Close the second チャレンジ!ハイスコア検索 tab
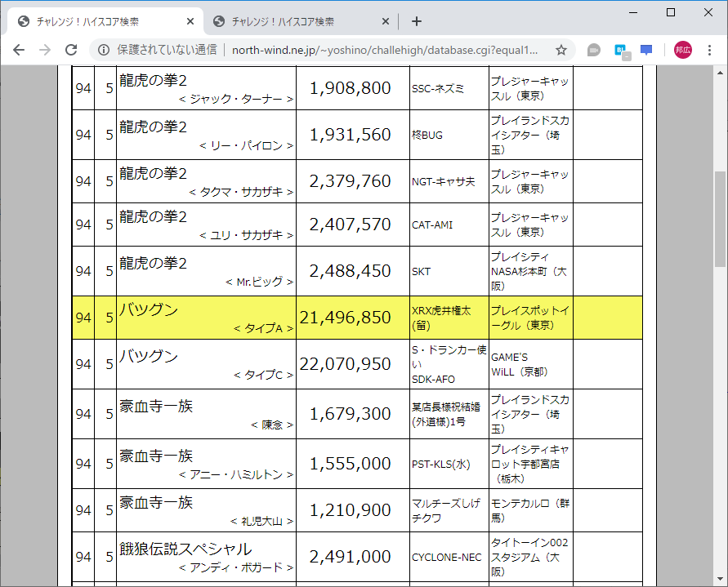Image resolution: width=728 pixels, height=587 pixels. pos(386,21)
